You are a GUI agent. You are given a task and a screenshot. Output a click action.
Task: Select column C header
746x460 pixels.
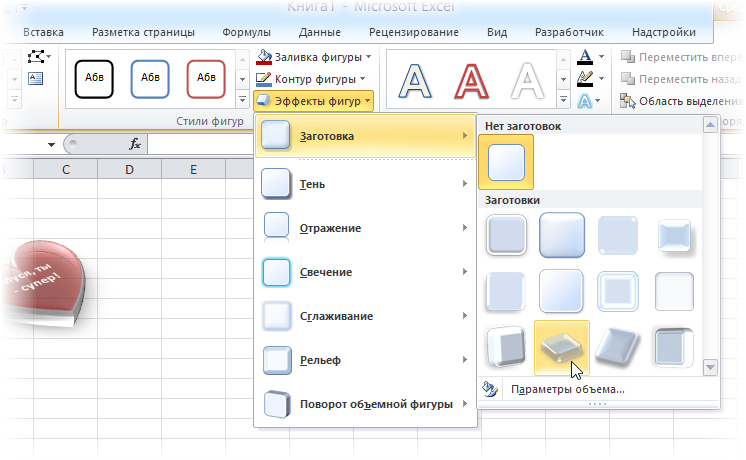click(66, 169)
